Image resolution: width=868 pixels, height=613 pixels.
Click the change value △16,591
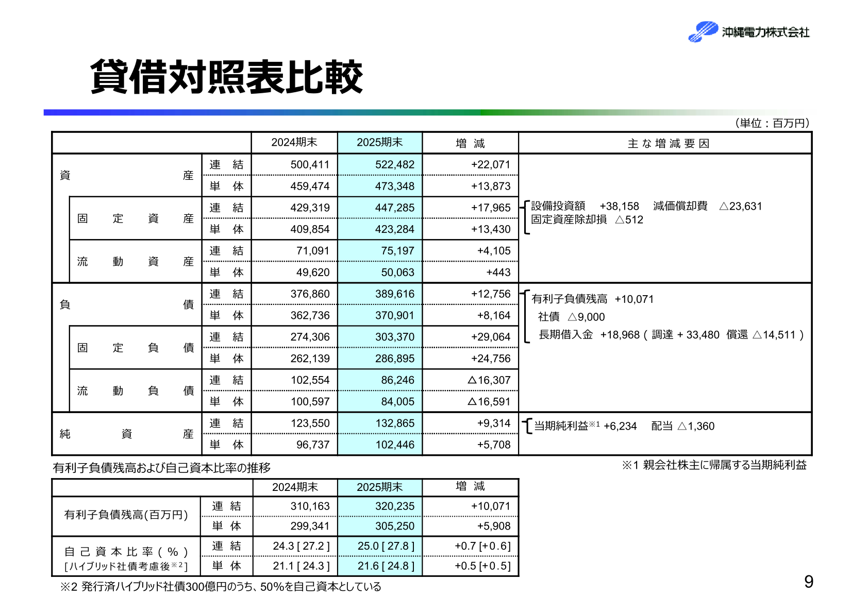(489, 402)
